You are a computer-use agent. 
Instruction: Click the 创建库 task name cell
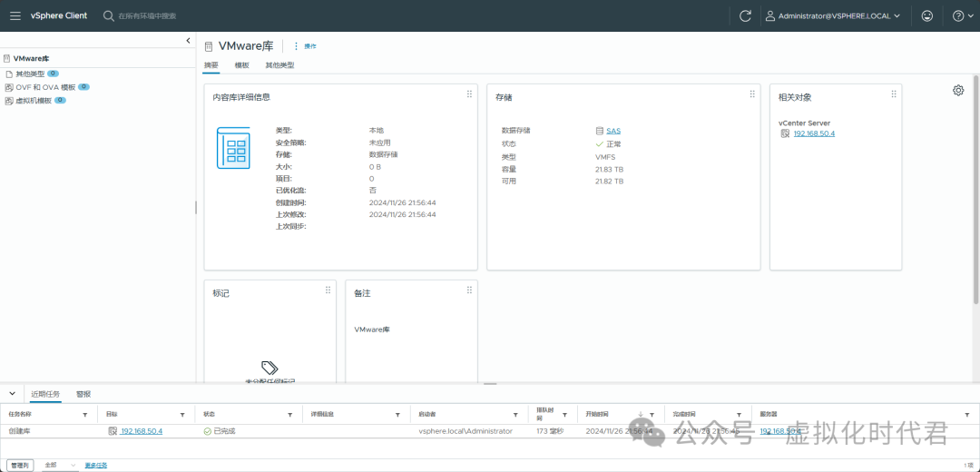pos(17,431)
